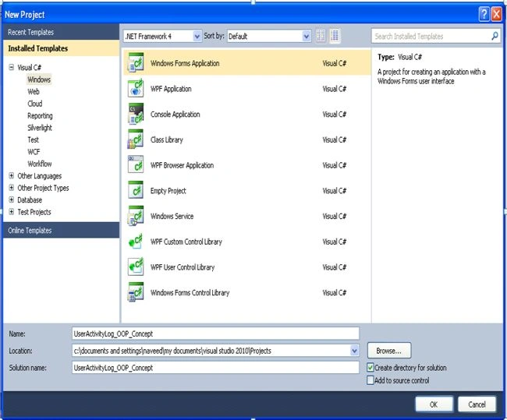Click in the Search Installed Templates field
This screenshot has width=507, height=420.
(431, 36)
